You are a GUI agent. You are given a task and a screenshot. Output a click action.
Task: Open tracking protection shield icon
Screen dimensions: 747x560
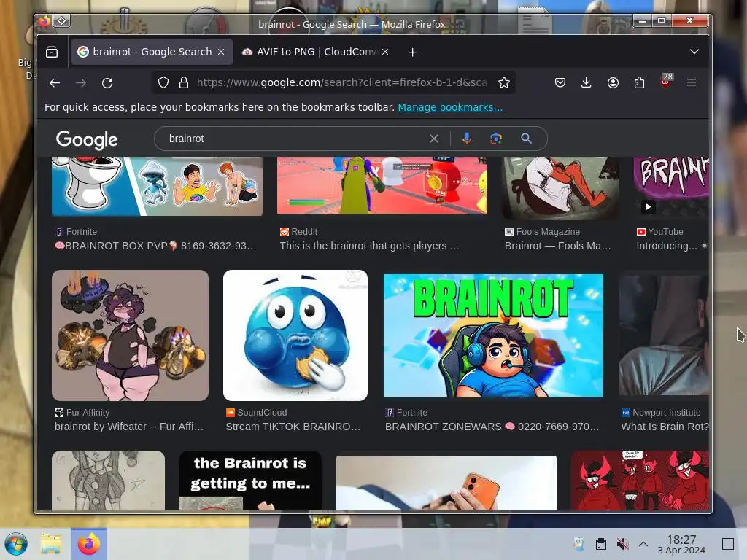click(x=163, y=83)
